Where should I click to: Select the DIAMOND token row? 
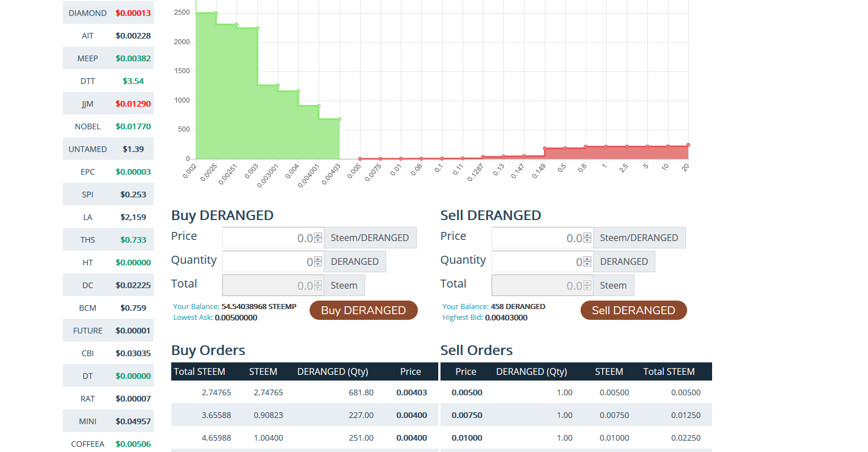[108, 12]
